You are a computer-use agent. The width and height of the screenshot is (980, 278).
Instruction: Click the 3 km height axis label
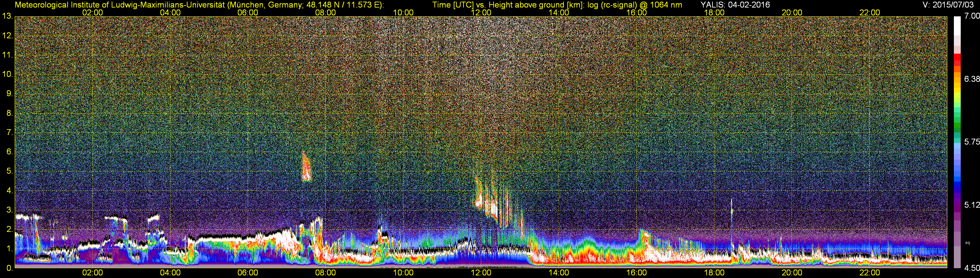(9, 210)
